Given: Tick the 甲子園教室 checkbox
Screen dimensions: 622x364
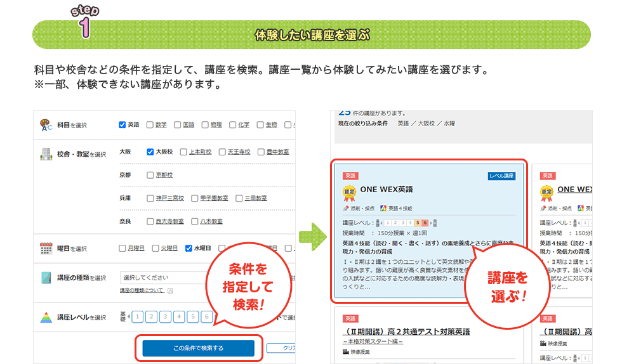Looking at the screenshot, I should 194,198.
